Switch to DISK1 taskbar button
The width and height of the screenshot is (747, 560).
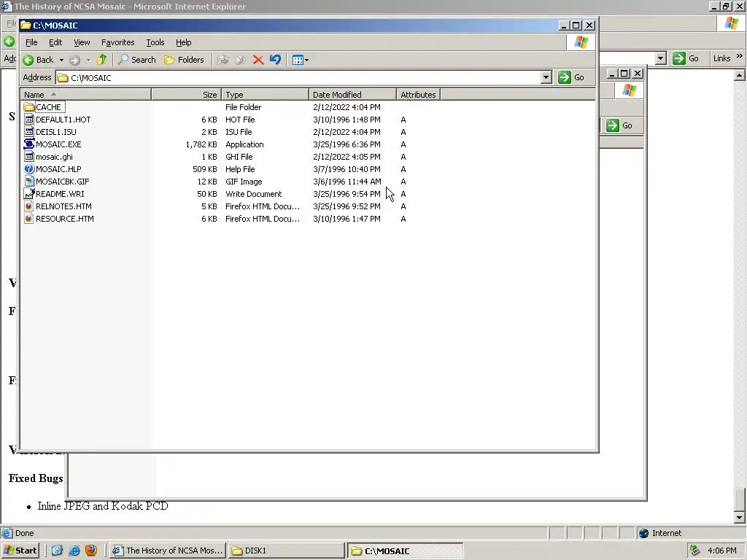(286, 551)
